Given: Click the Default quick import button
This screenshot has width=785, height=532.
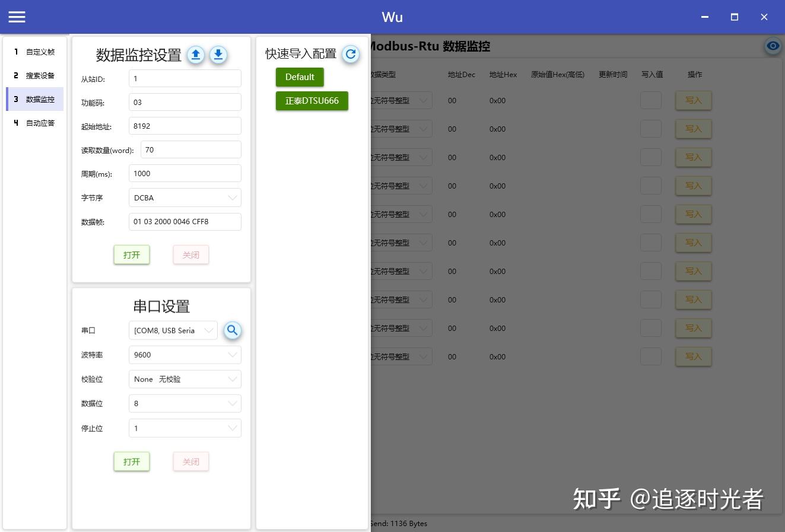Looking at the screenshot, I should pyautogui.click(x=300, y=77).
